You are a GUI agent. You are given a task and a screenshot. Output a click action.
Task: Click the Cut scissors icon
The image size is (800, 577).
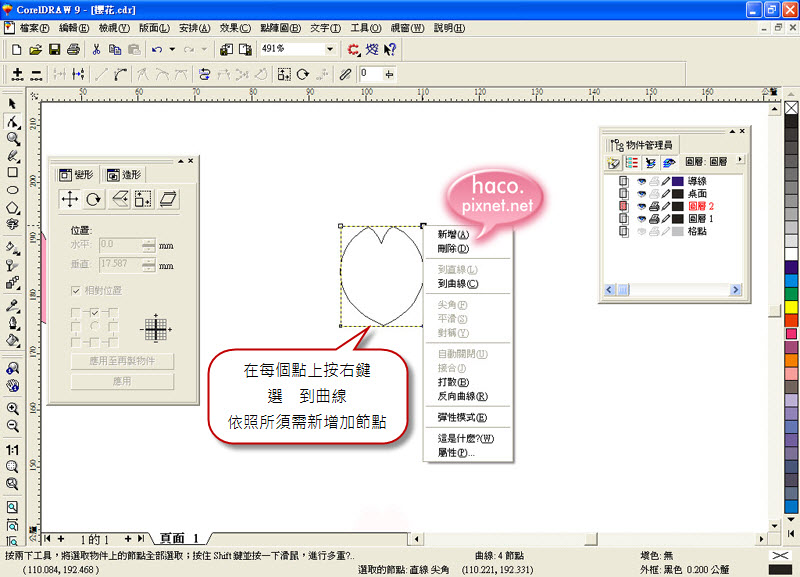point(96,49)
